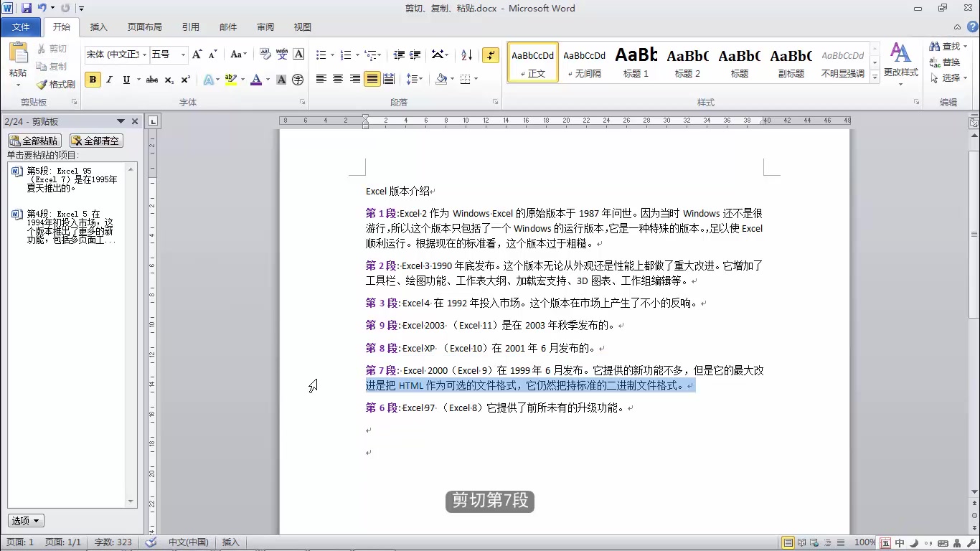Toggle Print Layout view in status bar
The width and height of the screenshot is (980, 551).
tap(788, 542)
